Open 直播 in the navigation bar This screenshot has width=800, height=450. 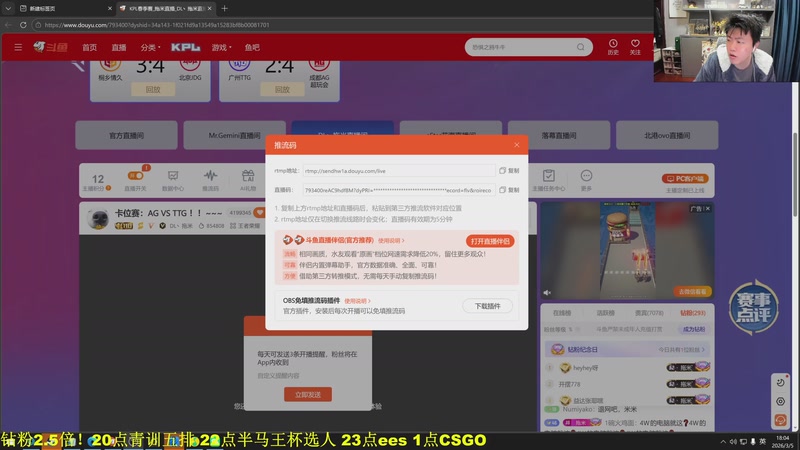119,47
